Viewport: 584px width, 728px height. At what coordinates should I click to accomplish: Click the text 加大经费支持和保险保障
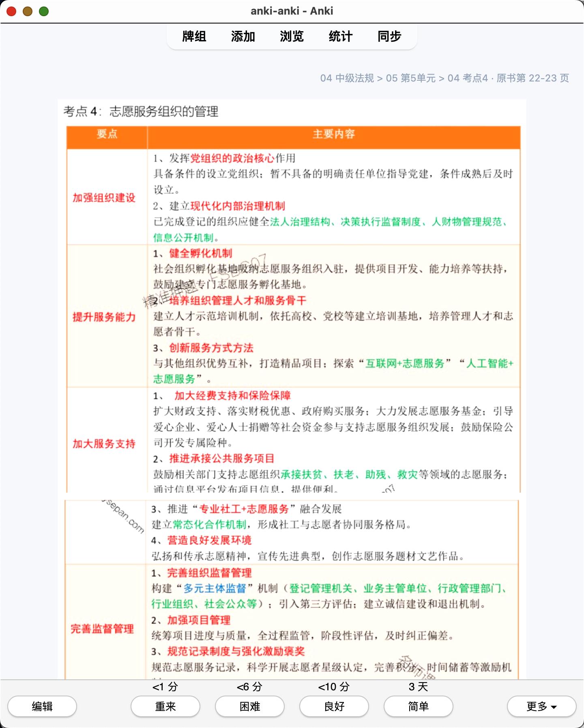pos(233,396)
